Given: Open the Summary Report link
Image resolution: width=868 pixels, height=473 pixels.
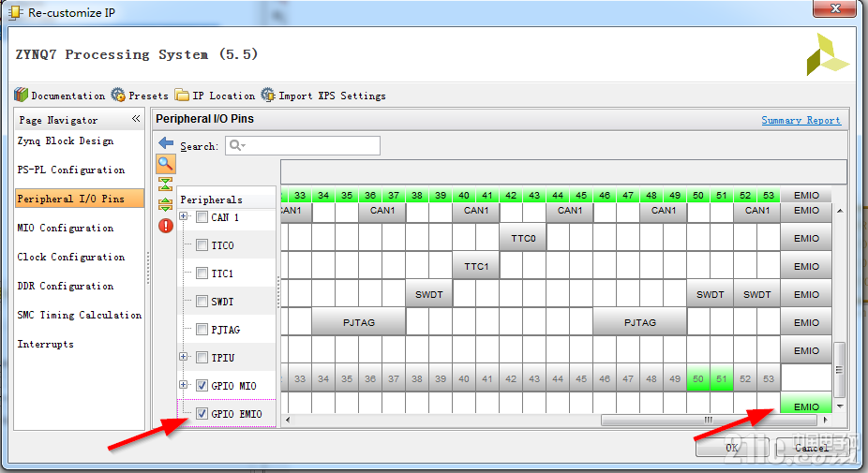Looking at the screenshot, I should [x=801, y=120].
